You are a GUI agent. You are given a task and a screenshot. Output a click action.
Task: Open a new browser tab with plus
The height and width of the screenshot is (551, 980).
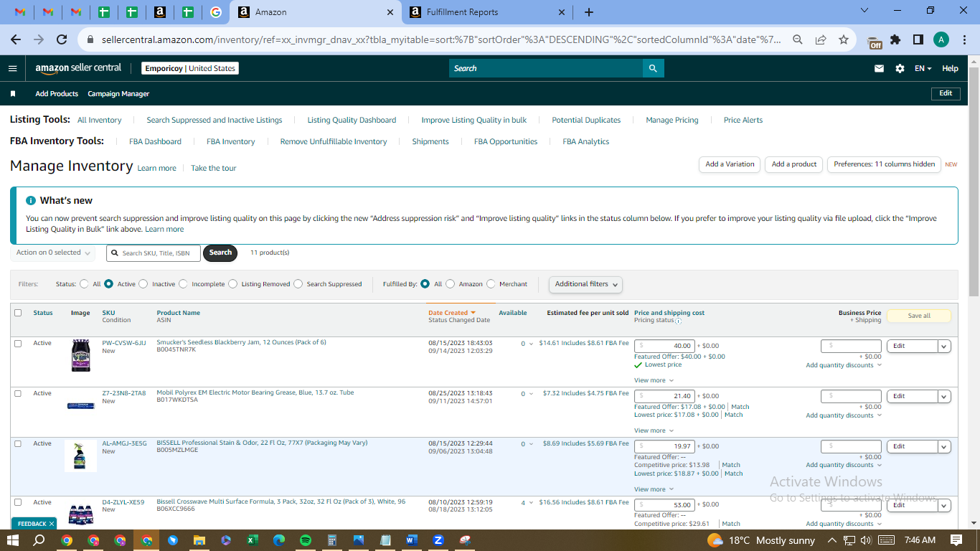coord(589,12)
